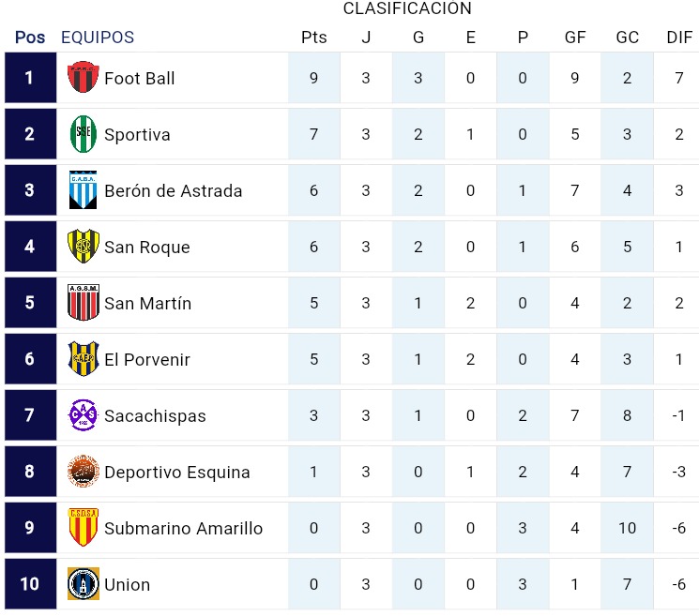This screenshot has width=699, height=616.
Task: Click the EQUIPOS column header
Action: [98, 38]
